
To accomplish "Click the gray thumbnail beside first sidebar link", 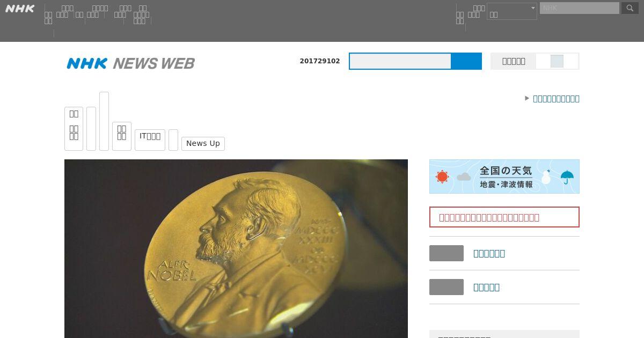I will click(x=447, y=253).
